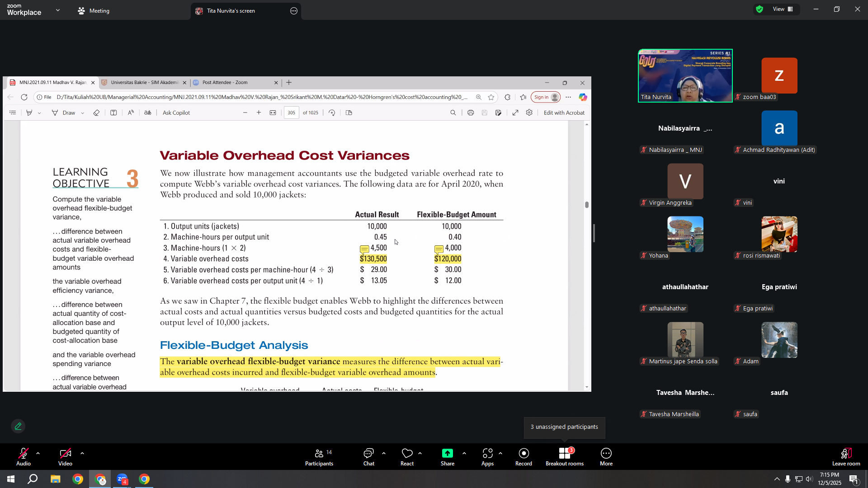Toggle PDF table of contents sidebar
This screenshot has width=868, height=488.
(13, 113)
